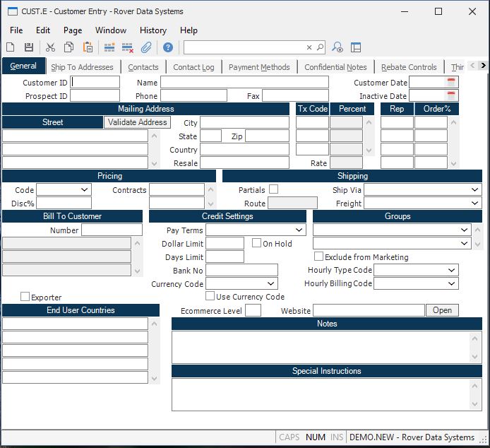490x448 pixels.
Task: Click the Save floppy disk icon
Action: tap(29, 47)
